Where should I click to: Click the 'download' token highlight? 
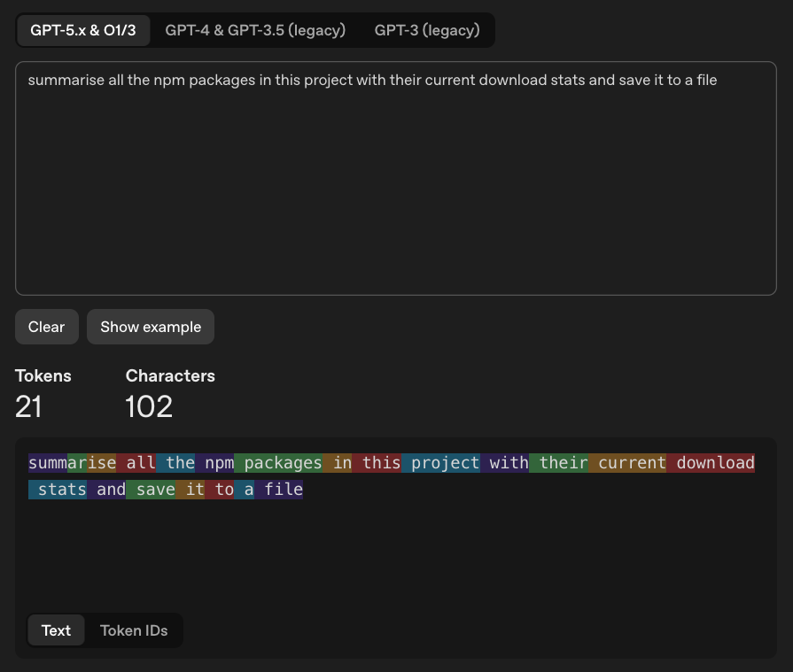[x=711, y=463]
